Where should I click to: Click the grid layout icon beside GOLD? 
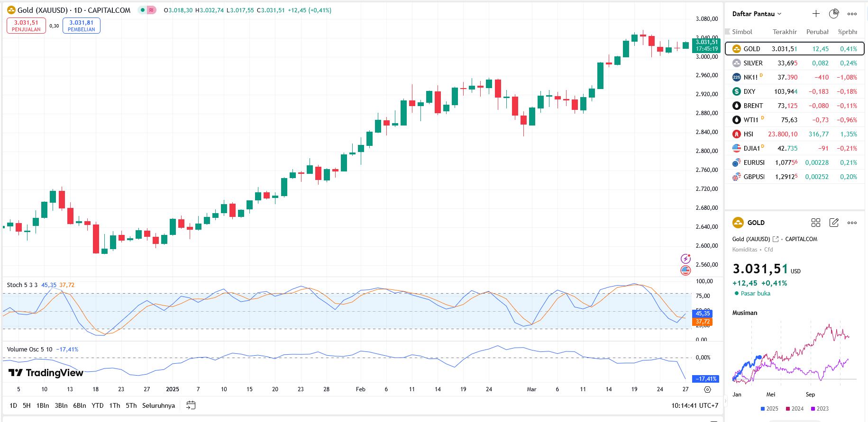[815, 223]
